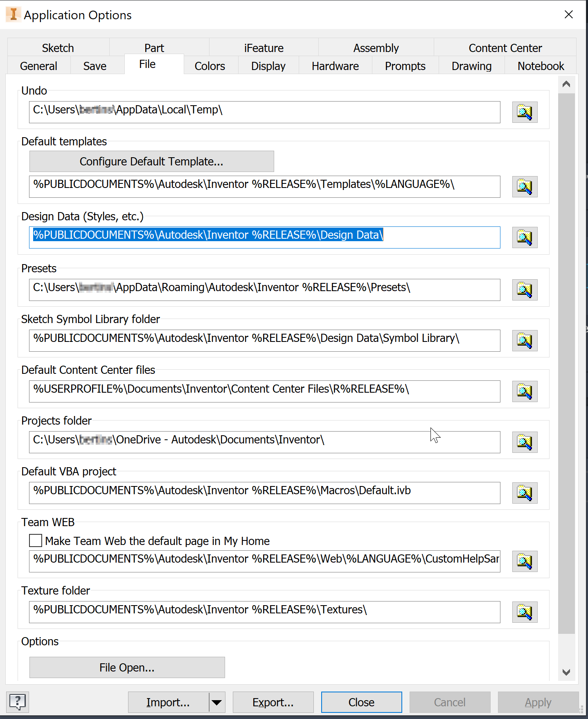Image resolution: width=588 pixels, height=719 pixels.
Task: Switch to the Sketch tab
Action: pyautogui.click(x=58, y=48)
